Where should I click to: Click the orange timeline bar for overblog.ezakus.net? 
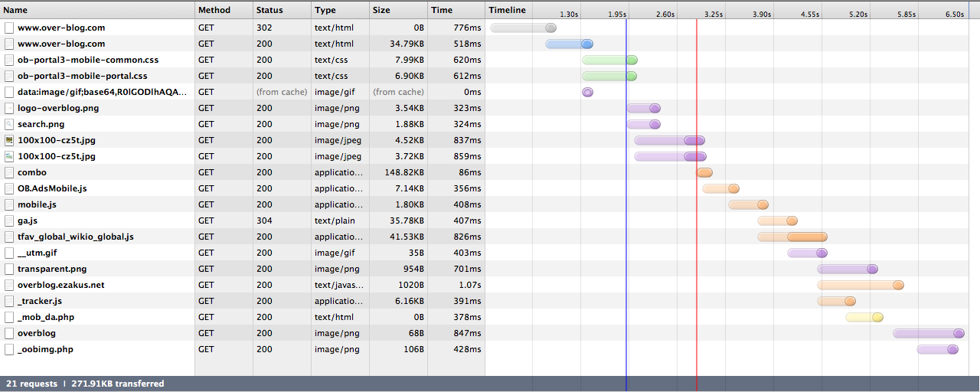pyautogui.click(x=860, y=285)
